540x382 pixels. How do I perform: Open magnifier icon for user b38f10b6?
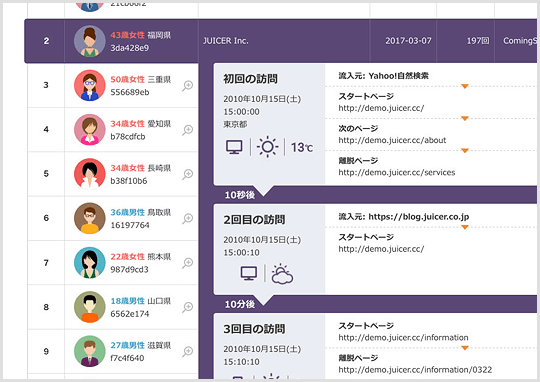(x=188, y=174)
